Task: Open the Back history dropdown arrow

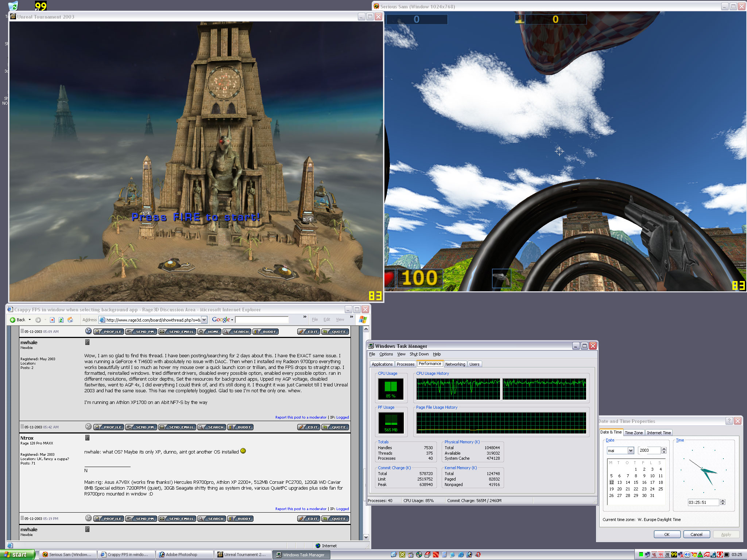Action: pos(30,320)
